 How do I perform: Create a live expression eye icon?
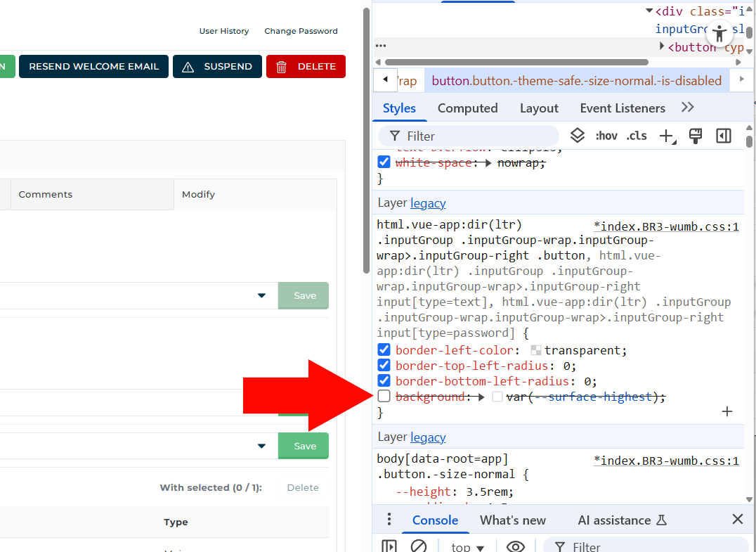(516, 546)
